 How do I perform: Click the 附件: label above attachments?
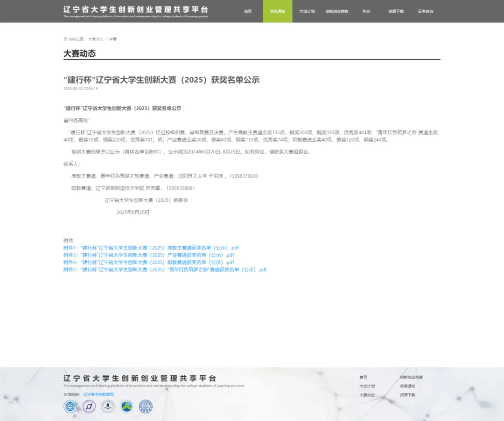(x=69, y=241)
